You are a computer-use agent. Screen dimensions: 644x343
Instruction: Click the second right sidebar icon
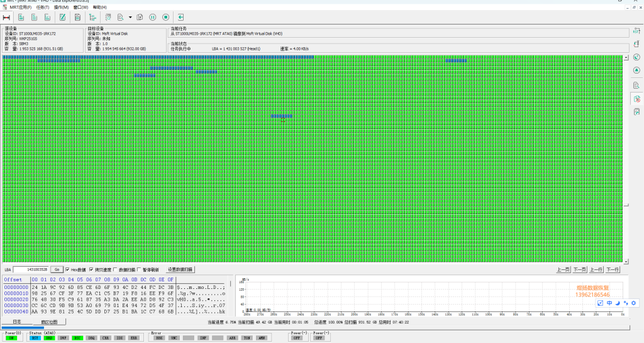click(636, 44)
